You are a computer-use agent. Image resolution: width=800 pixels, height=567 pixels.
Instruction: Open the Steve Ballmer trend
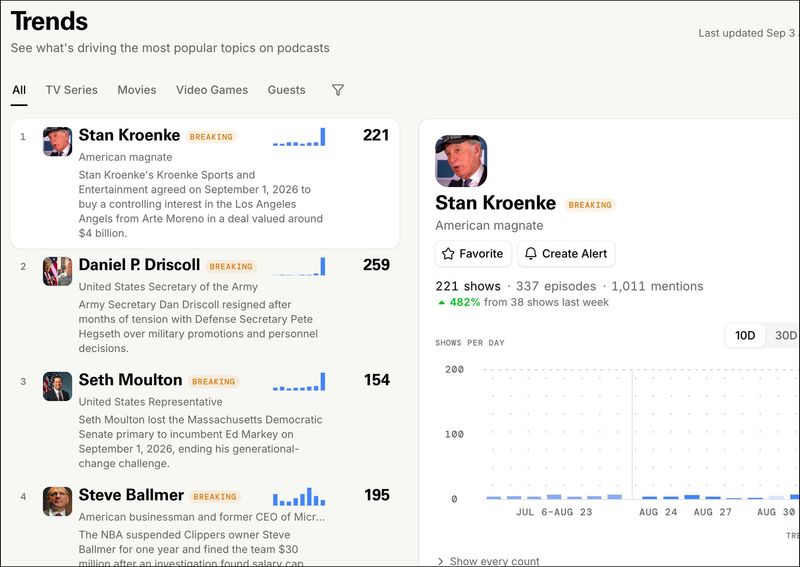click(131, 495)
